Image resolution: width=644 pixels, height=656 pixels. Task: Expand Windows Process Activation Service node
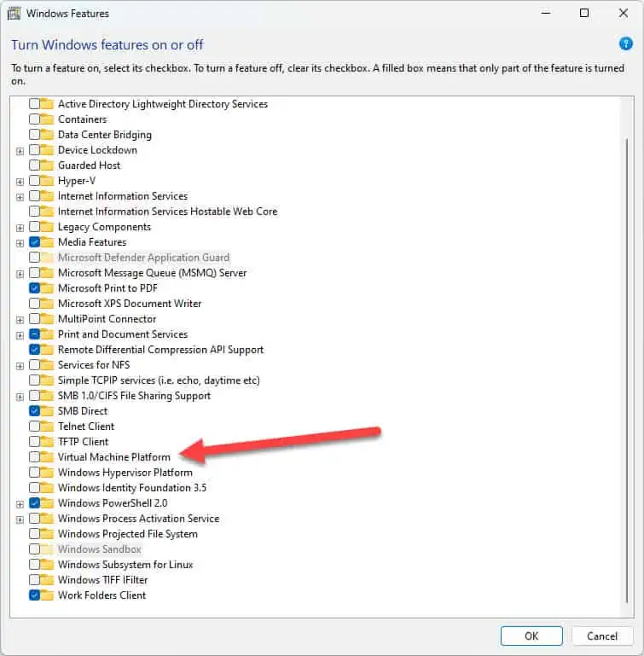tap(20, 520)
